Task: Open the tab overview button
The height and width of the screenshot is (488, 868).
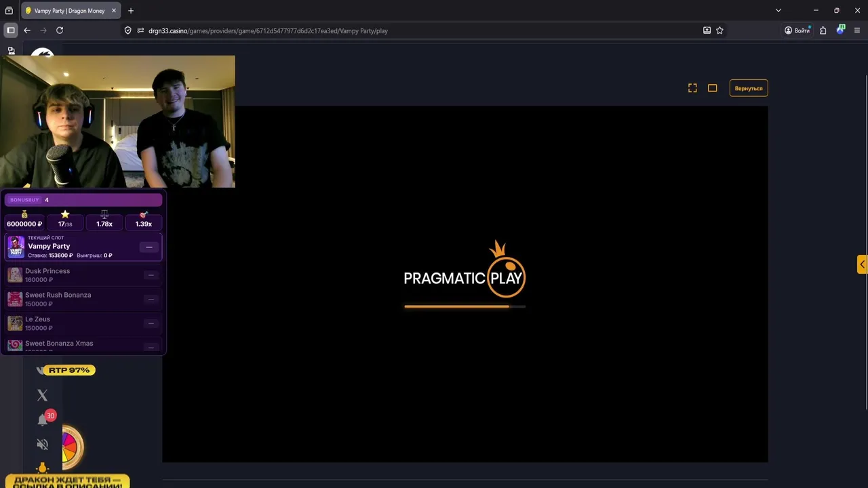Action: click(9, 11)
